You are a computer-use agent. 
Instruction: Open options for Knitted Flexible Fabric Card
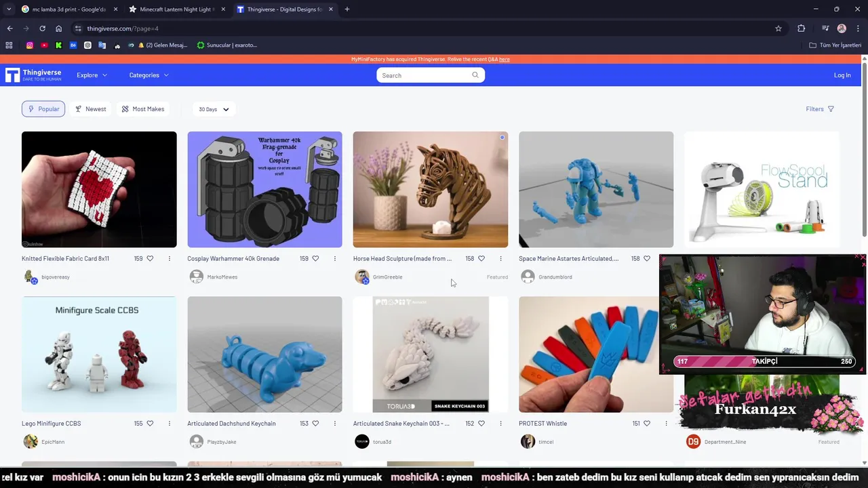pyautogui.click(x=170, y=258)
